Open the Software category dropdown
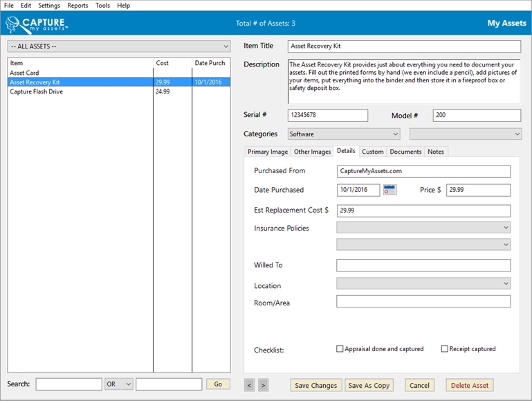The image size is (532, 401). (x=342, y=134)
